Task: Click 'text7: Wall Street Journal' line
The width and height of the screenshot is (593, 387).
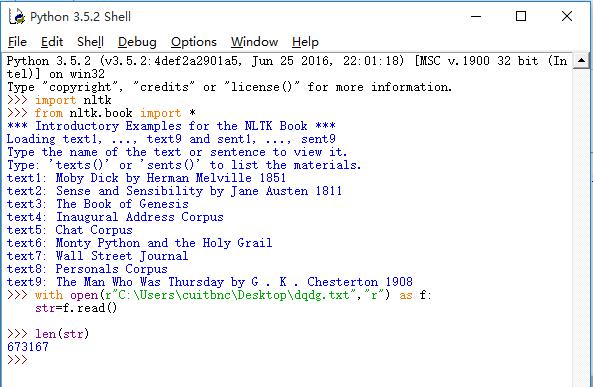Action: (x=98, y=256)
